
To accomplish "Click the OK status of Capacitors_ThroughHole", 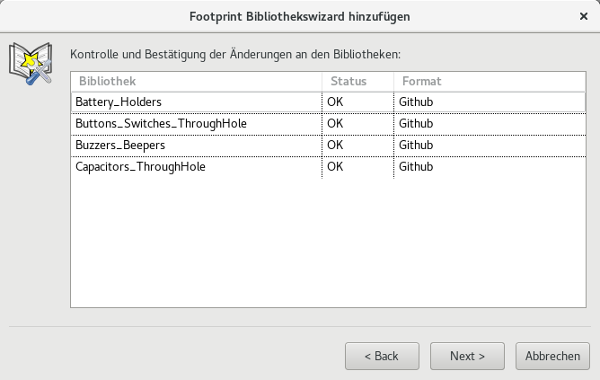I will click(335, 167).
